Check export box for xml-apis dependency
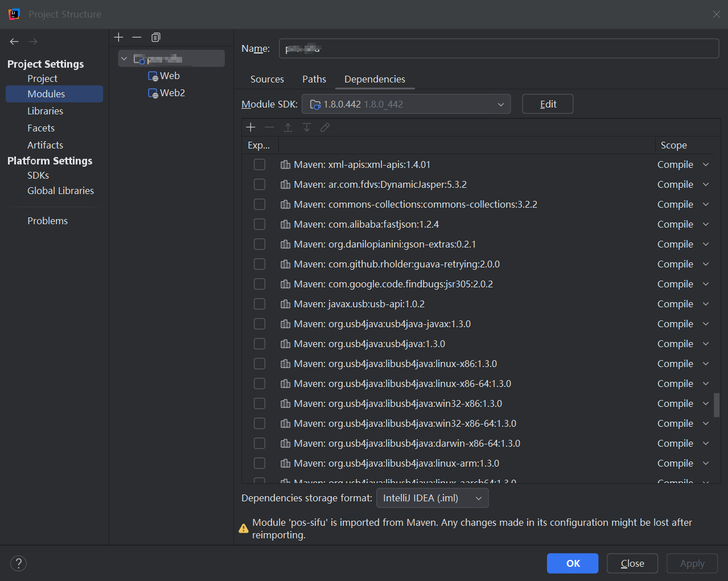The height and width of the screenshot is (581, 728). pyautogui.click(x=260, y=164)
